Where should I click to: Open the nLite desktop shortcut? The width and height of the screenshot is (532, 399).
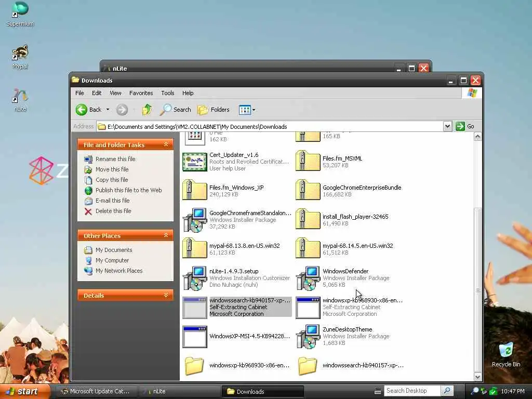point(20,99)
